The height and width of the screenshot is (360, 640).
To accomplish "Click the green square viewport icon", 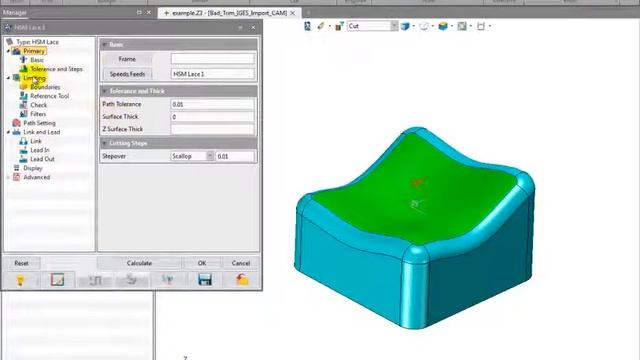I will [462, 26].
